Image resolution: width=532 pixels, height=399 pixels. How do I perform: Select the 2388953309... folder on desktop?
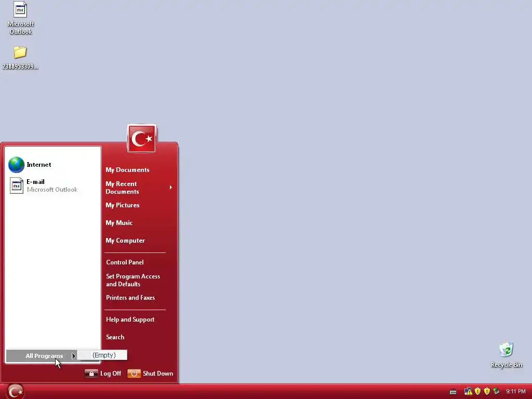20,58
